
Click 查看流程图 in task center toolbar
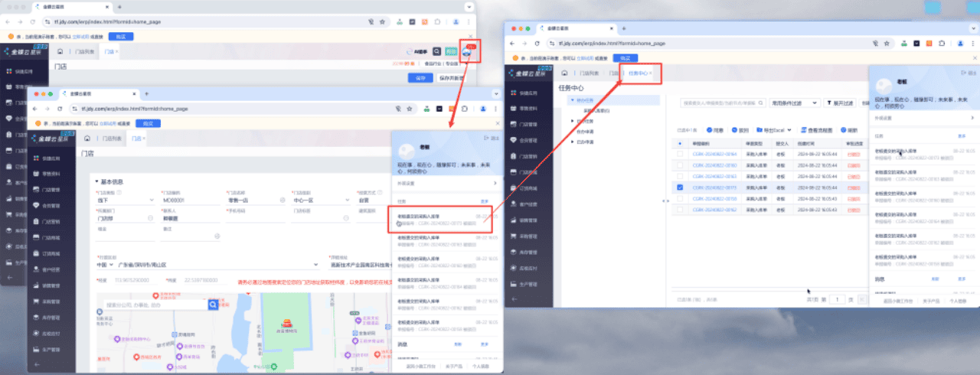(x=818, y=130)
